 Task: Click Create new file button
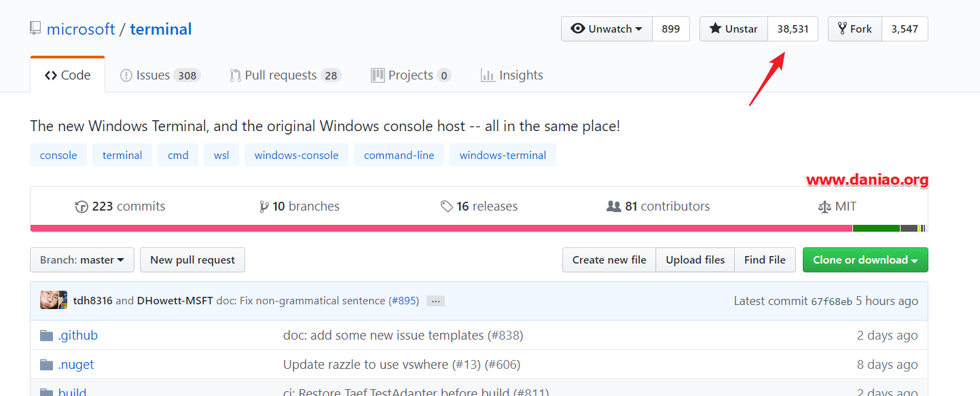point(609,260)
